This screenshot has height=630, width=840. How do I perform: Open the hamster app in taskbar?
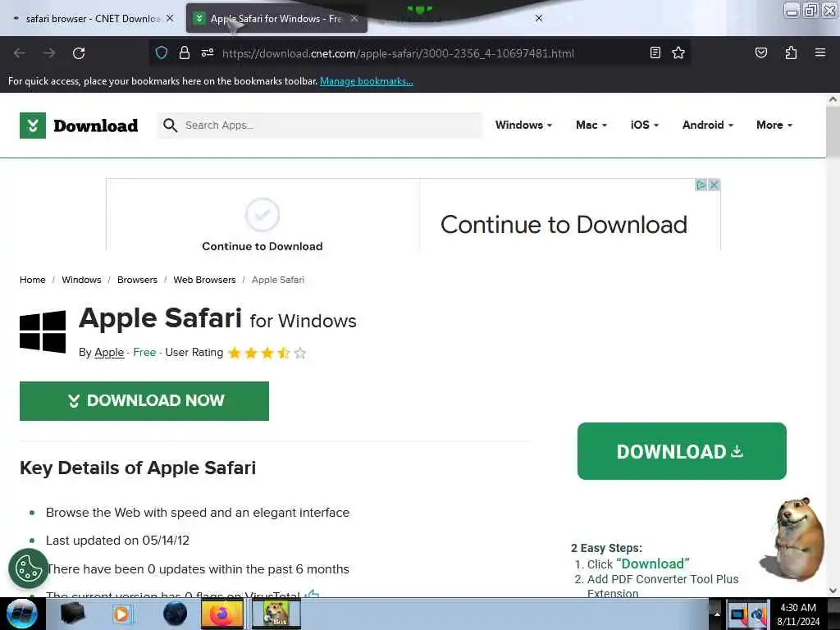pyautogui.click(x=276, y=614)
